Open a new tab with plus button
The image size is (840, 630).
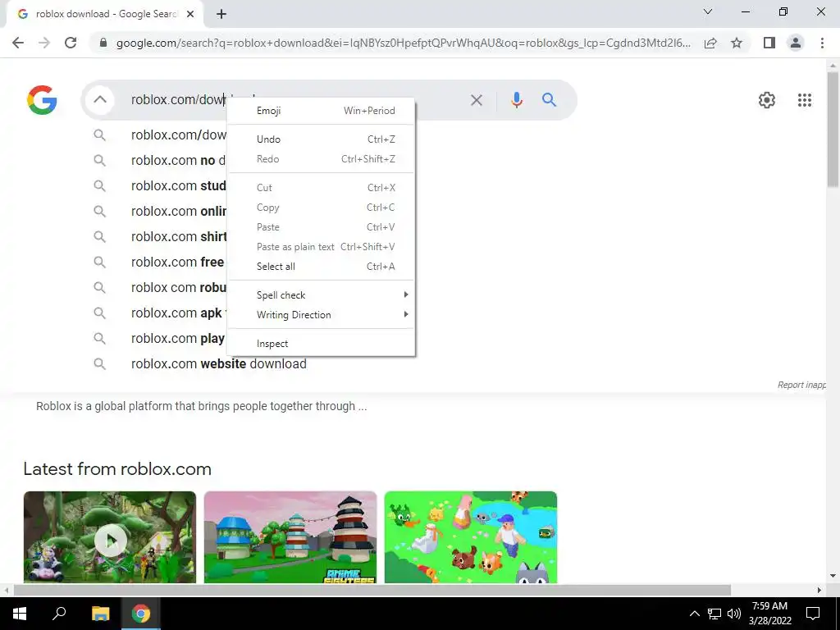221,15
